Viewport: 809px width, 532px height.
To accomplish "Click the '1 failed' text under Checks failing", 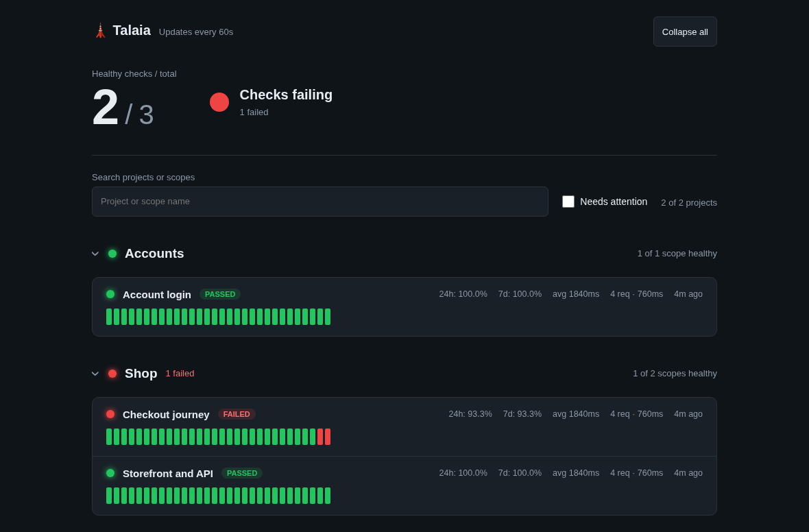I will 254,112.
